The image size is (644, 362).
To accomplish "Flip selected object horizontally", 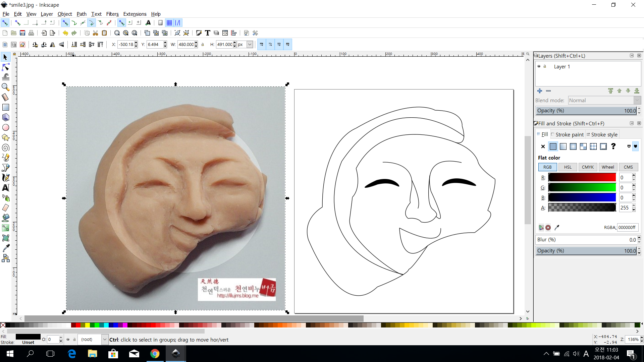I will click(53, 45).
